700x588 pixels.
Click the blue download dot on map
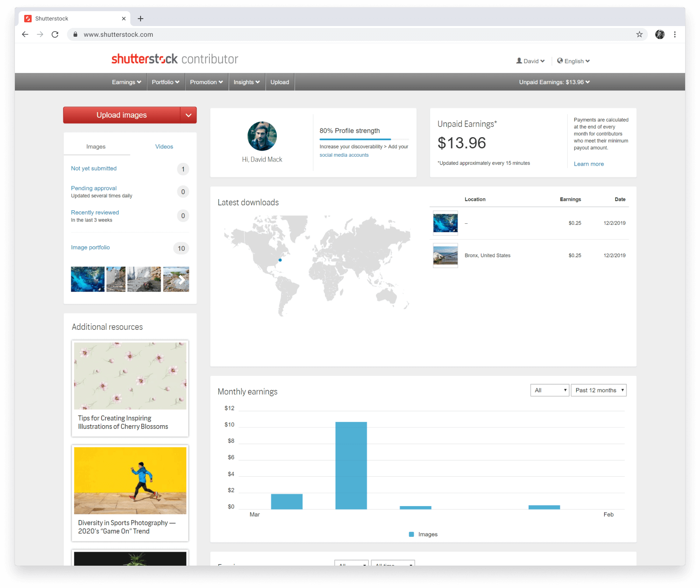(x=280, y=260)
